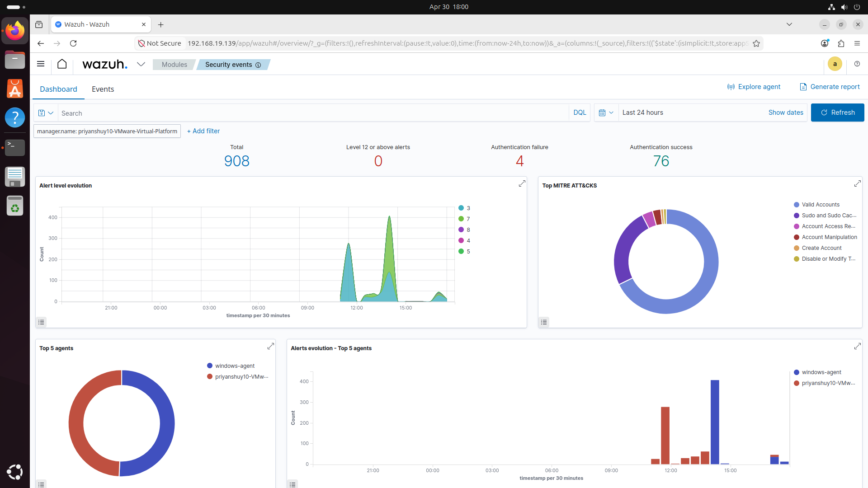The image size is (868, 488).
Task: Click Show dates link
Action: click(x=786, y=113)
